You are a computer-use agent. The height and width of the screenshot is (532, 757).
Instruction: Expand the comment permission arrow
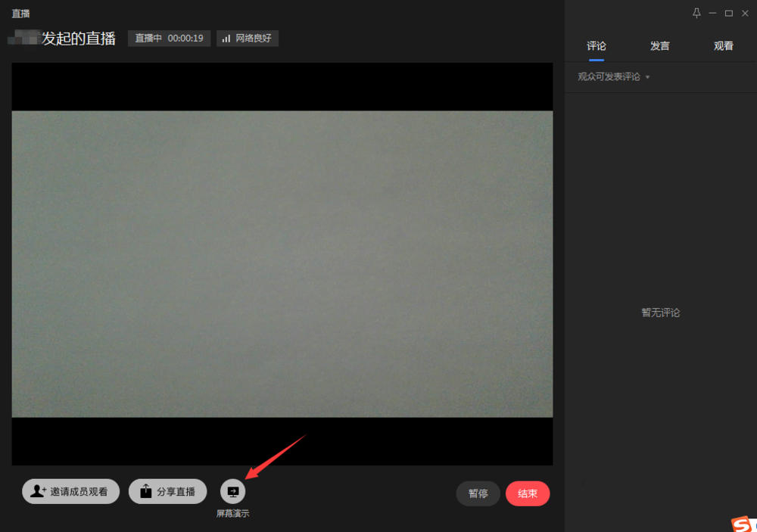click(x=649, y=76)
